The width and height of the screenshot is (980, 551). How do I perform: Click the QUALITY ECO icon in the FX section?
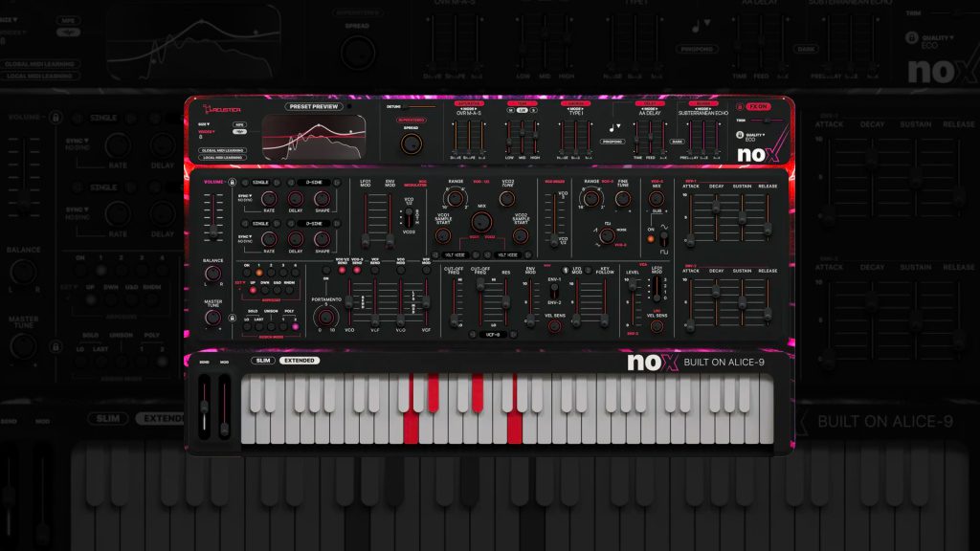[x=740, y=135]
